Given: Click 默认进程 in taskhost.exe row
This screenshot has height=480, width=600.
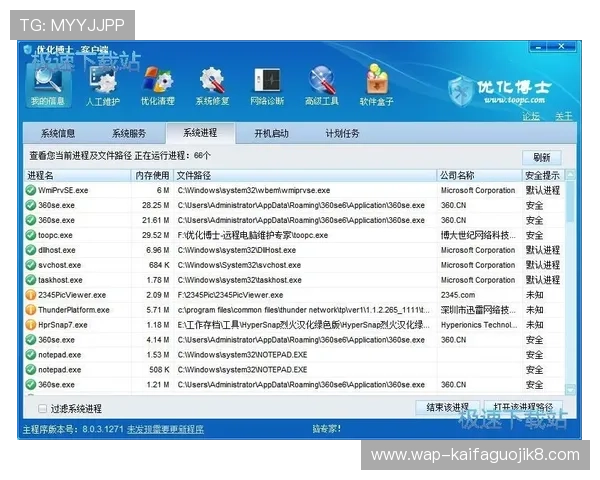Looking at the screenshot, I should tap(543, 280).
